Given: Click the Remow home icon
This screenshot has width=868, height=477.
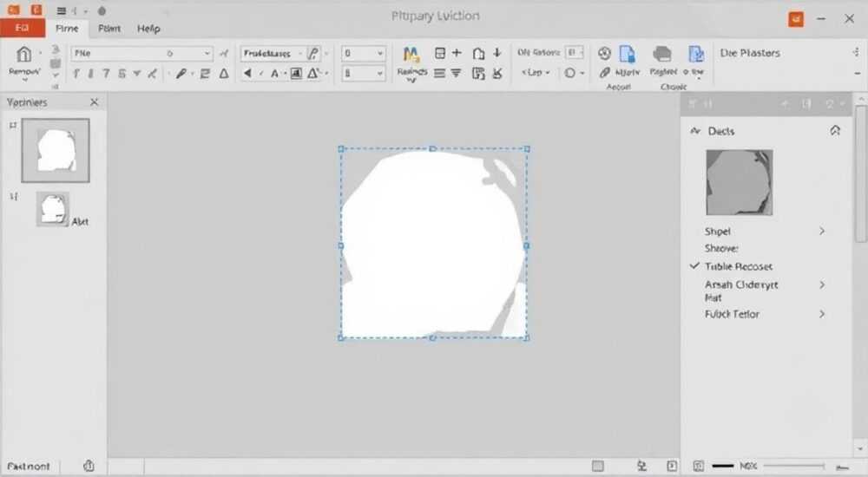Looking at the screenshot, I should pos(23,56).
